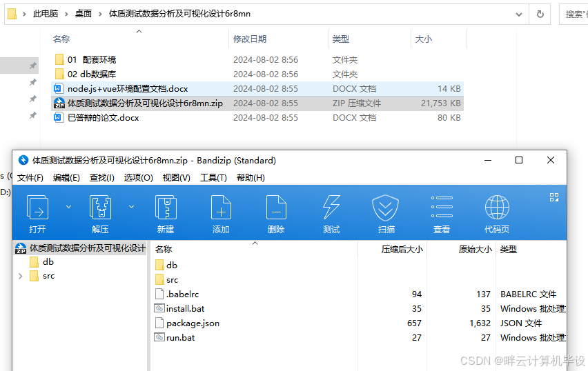This screenshot has height=371, width=588.
Task: Click the Scan (扫描) shield icon
Action: click(x=386, y=208)
